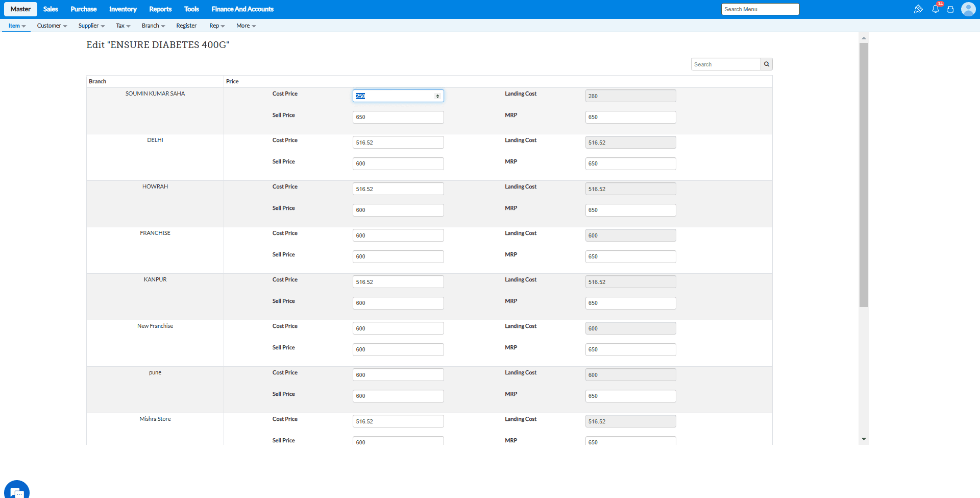This screenshot has height=498, width=980.
Task: Focus MRP field for New Franchise
Action: [x=630, y=349]
